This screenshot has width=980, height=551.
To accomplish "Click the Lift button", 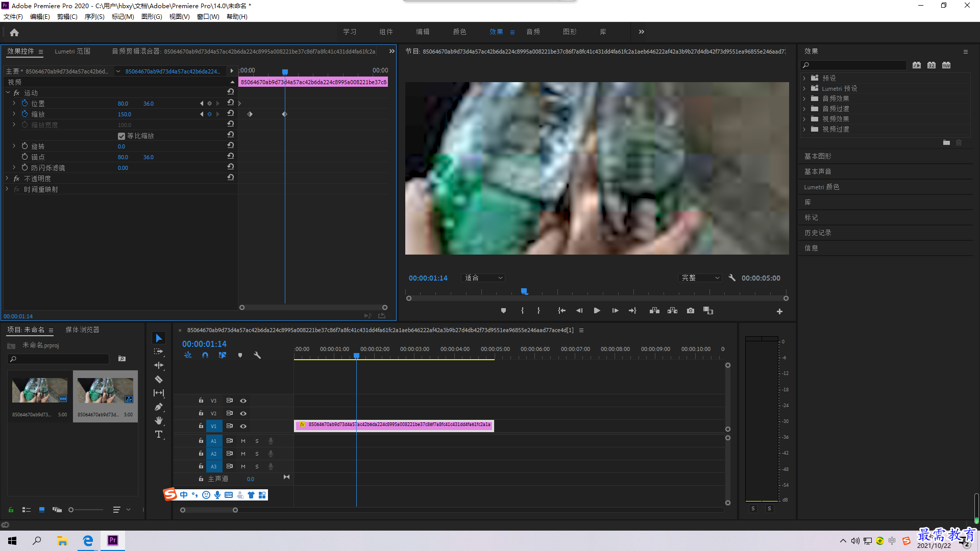I will (654, 311).
